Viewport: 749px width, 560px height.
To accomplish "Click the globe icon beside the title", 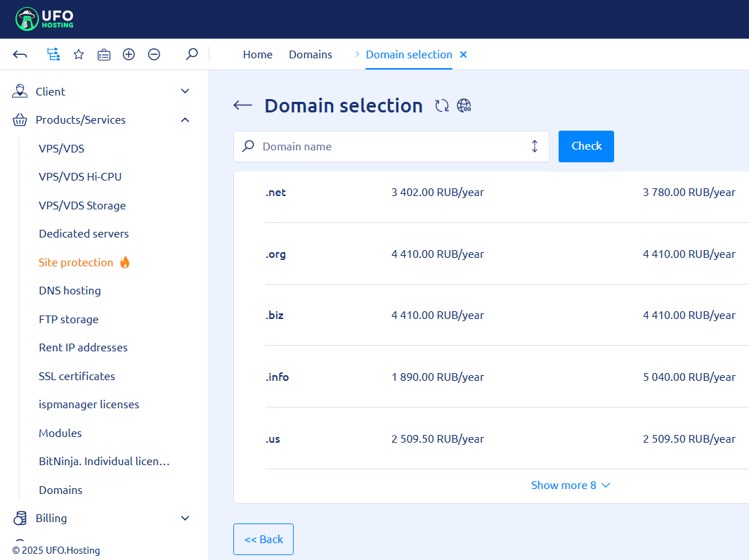I will (x=464, y=106).
